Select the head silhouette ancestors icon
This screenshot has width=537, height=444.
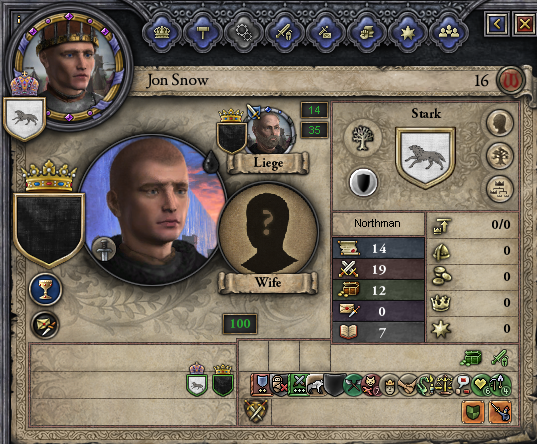[500, 123]
